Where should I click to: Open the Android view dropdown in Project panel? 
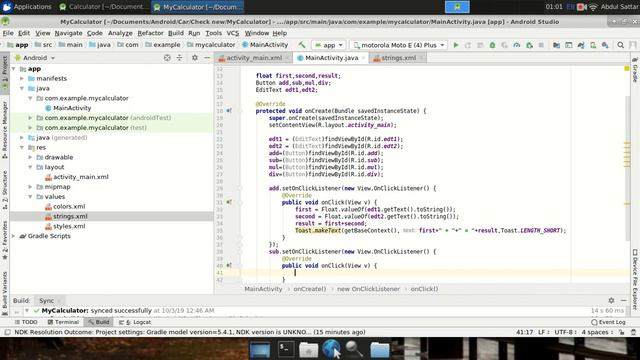[x=35, y=58]
